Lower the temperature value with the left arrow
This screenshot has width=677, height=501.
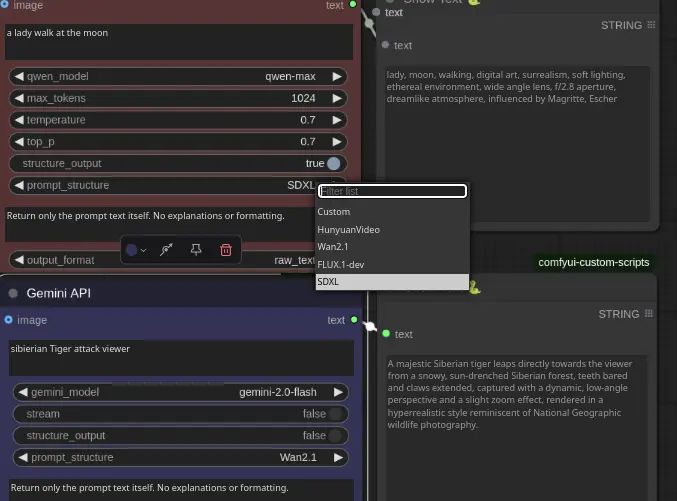(19, 120)
